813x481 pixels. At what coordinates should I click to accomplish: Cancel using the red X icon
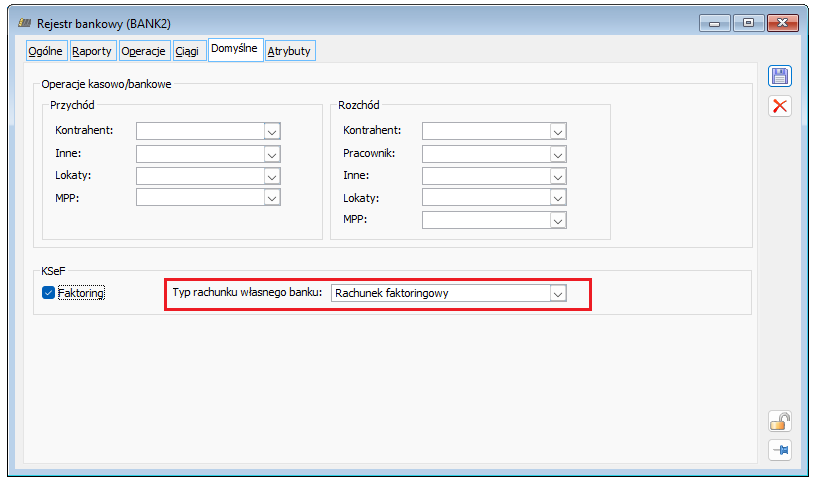click(x=779, y=106)
